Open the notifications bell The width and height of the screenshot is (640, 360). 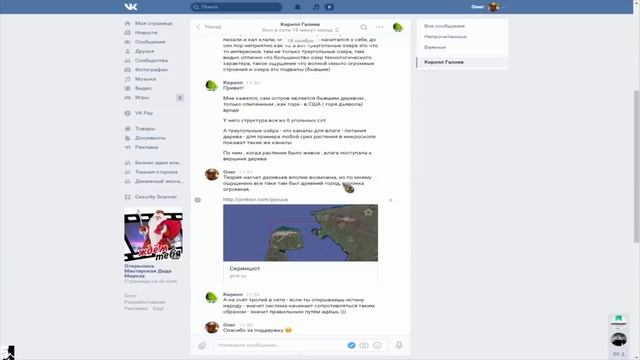[298, 7]
